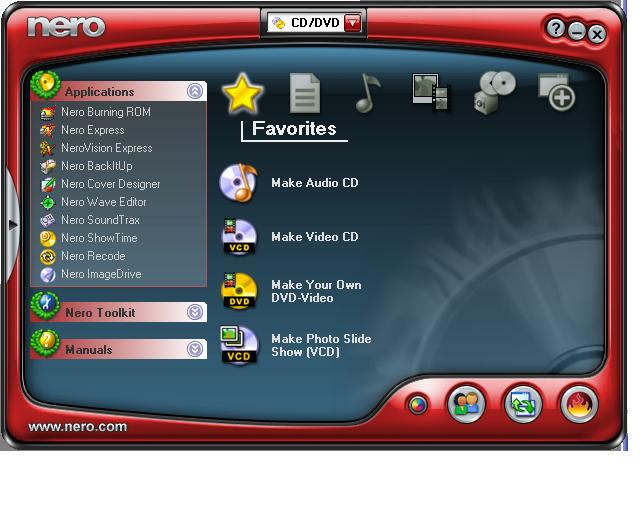Viewport: 640px width, 512px height.
Task: Click the Nero Express icon
Action: 48,130
